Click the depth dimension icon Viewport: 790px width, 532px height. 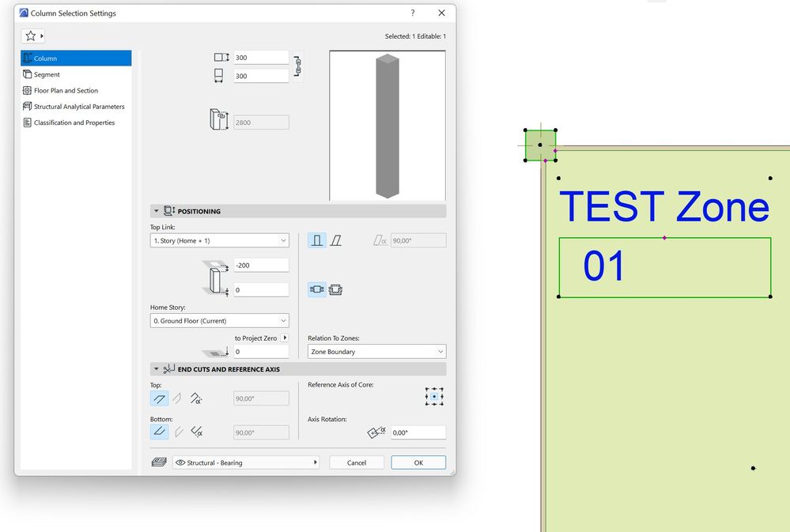(219, 76)
